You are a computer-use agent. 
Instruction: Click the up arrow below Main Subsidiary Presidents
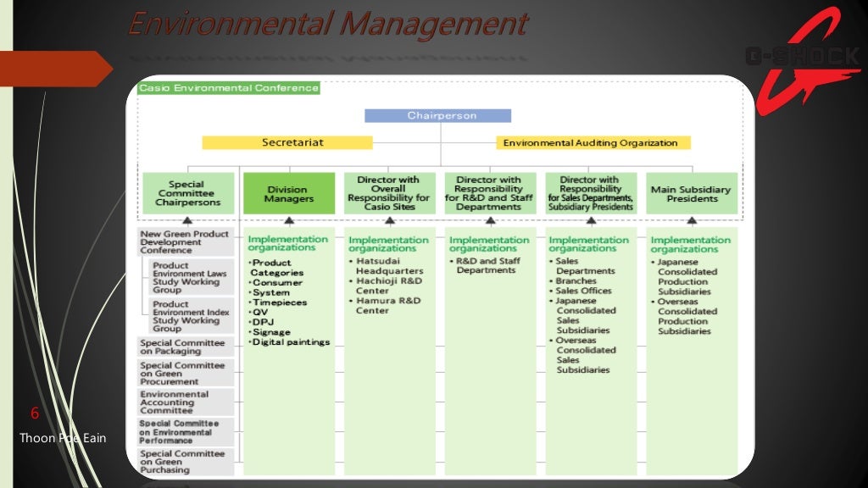coord(692,221)
